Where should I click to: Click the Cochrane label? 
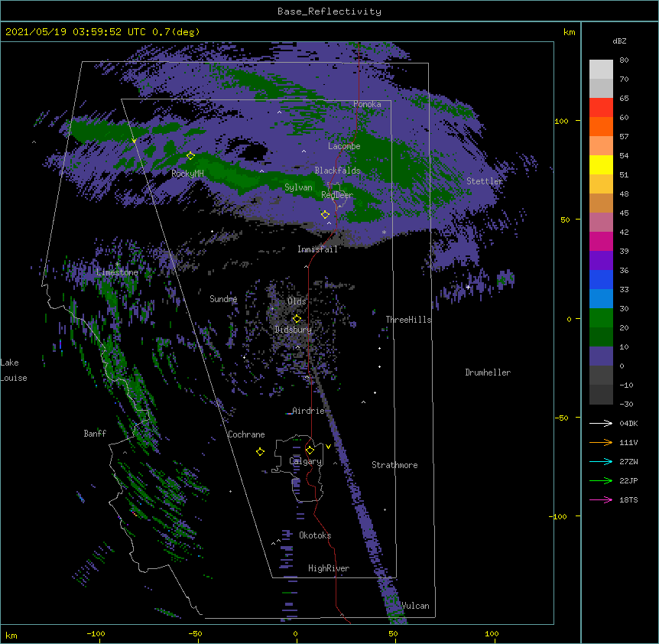click(246, 434)
